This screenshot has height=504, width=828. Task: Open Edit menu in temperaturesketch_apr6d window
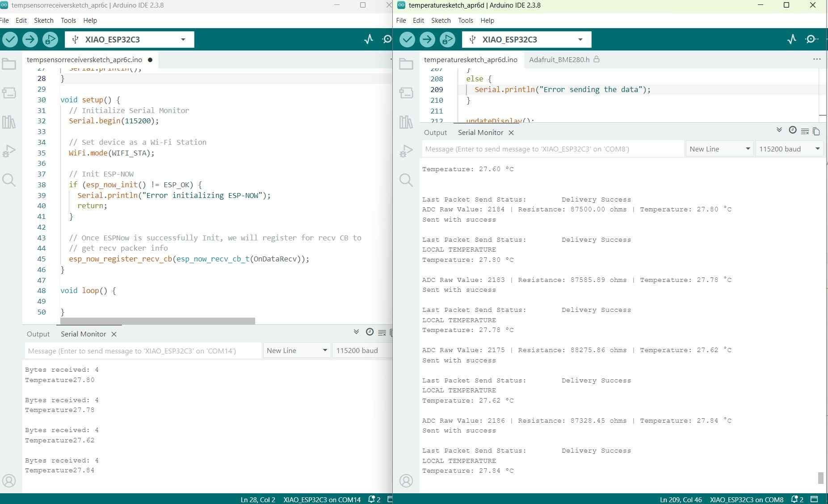[x=418, y=21]
